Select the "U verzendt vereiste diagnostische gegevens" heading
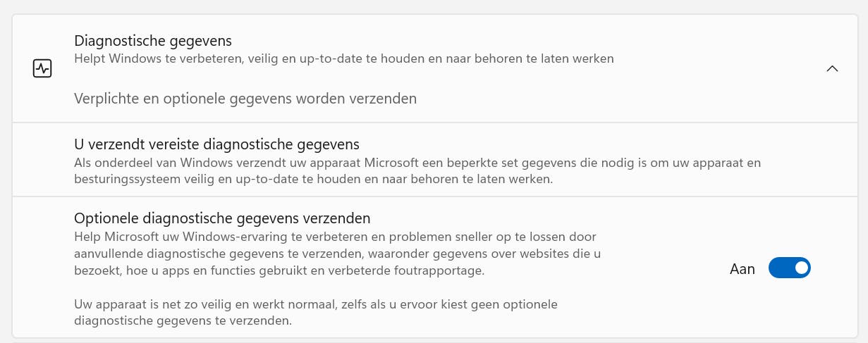 pyautogui.click(x=216, y=144)
